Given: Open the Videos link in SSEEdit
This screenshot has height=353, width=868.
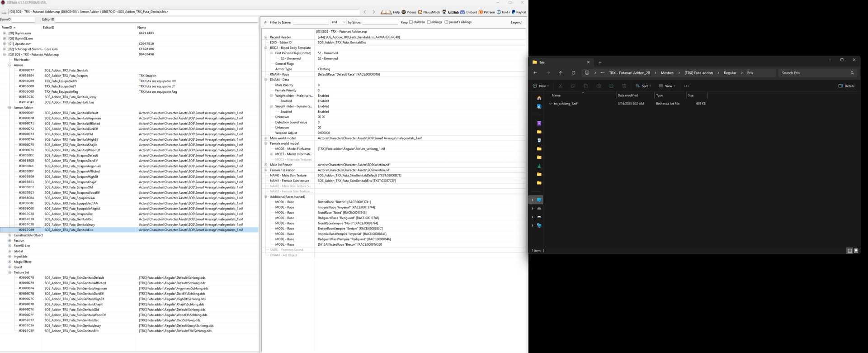Looking at the screenshot, I should (409, 12).
